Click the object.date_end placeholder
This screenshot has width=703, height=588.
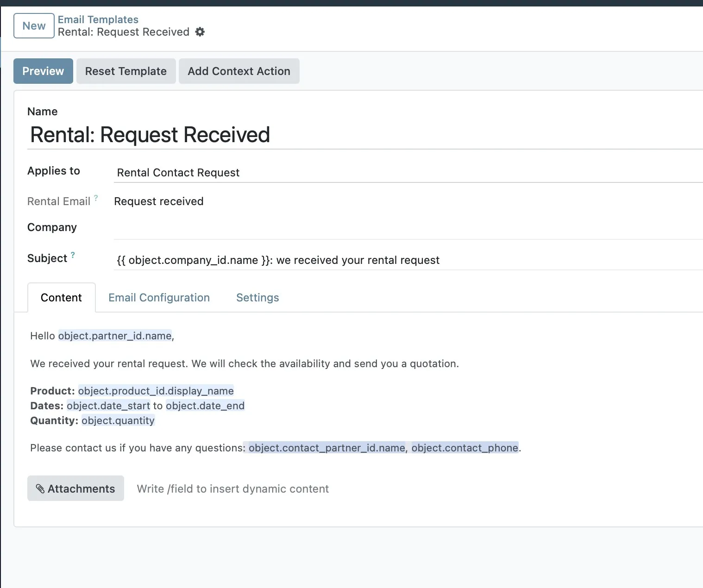205,406
